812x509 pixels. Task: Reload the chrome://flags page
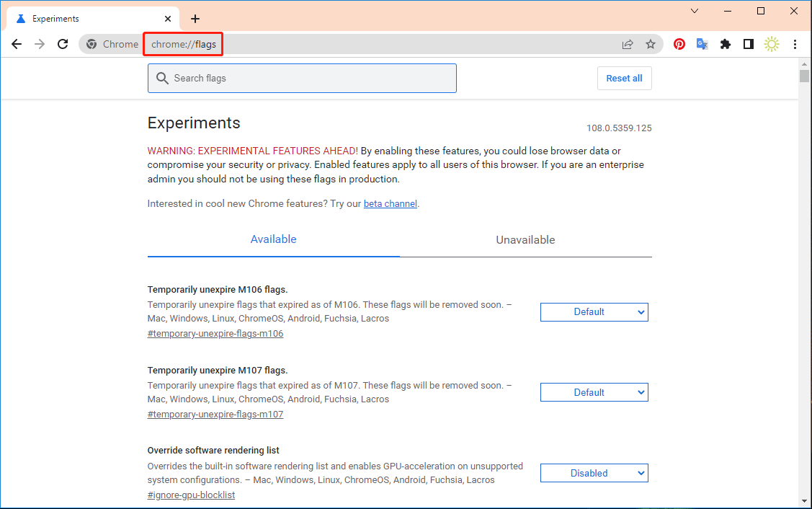tap(63, 44)
